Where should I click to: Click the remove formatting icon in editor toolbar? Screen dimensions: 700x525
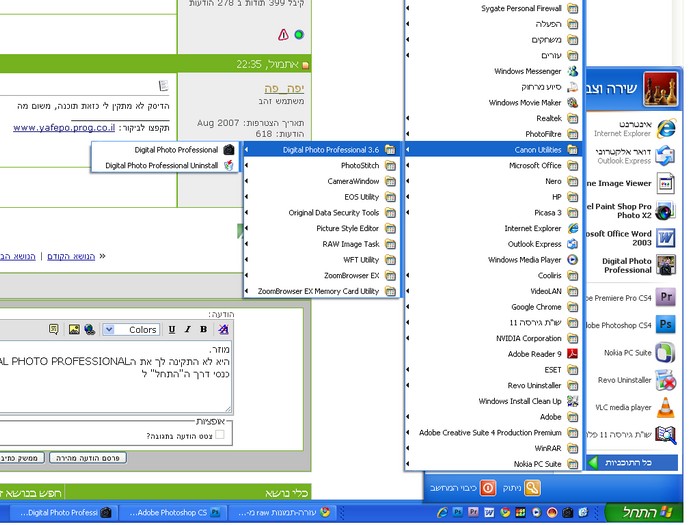tap(224, 329)
